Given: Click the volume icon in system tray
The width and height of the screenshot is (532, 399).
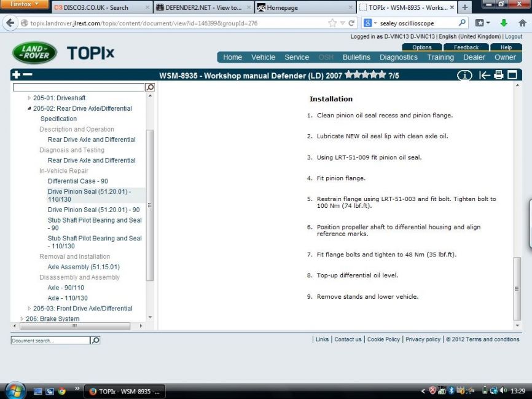Looking at the screenshot, I should 504,391.
